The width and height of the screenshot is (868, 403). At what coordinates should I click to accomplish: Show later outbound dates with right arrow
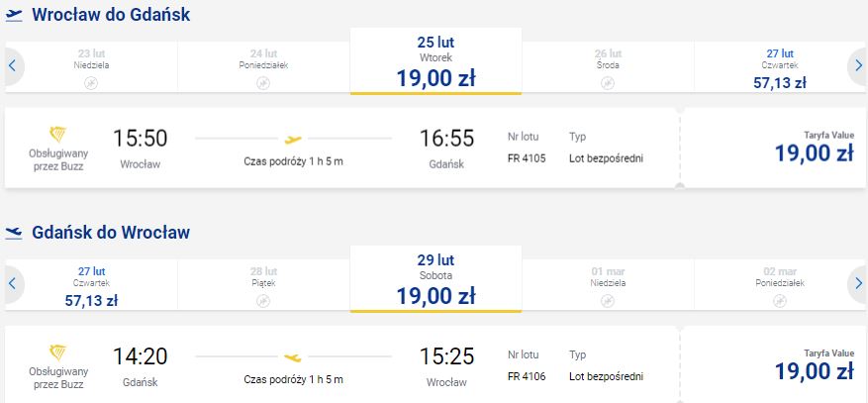pos(858,66)
